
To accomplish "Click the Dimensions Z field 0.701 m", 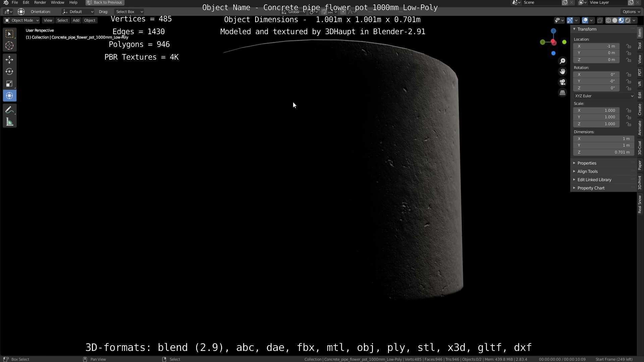I will click(603, 152).
